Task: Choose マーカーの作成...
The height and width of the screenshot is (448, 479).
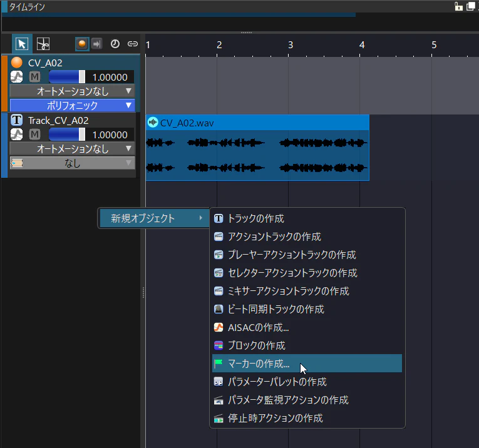Action: pos(307,363)
